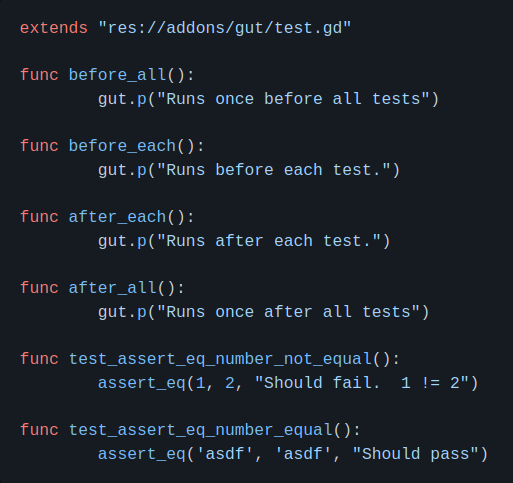Click gut.p call under before_each
The width and height of the screenshot is (513, 483).
coord(122,170)
